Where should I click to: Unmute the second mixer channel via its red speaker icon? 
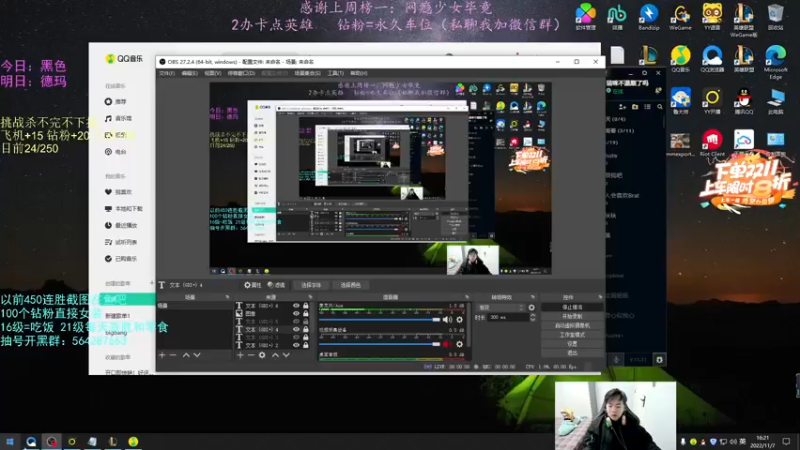pos(447,344)
